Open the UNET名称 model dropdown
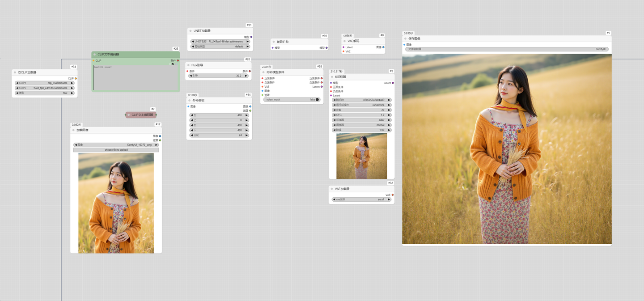 point(220,42)
